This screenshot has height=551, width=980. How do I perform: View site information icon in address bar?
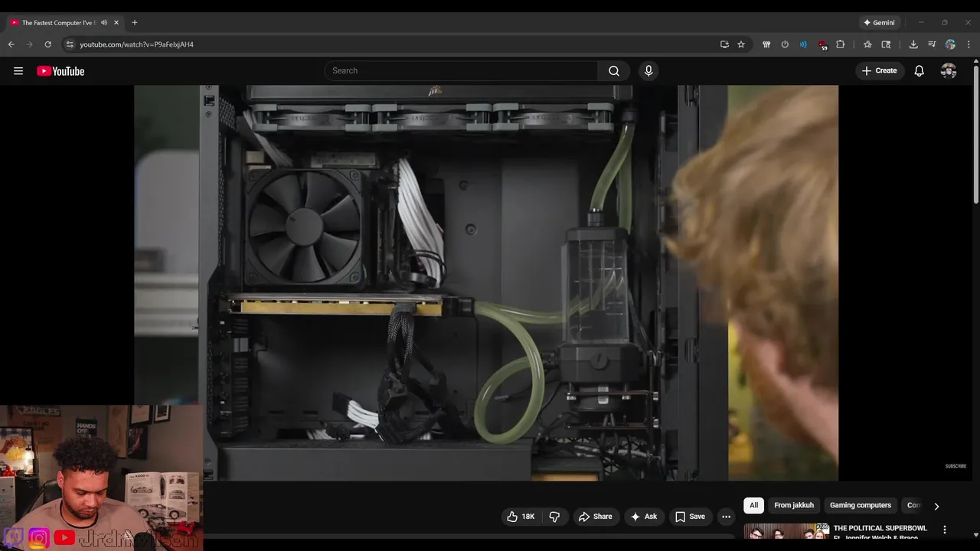pyautogui.click(x=70, y=44)
